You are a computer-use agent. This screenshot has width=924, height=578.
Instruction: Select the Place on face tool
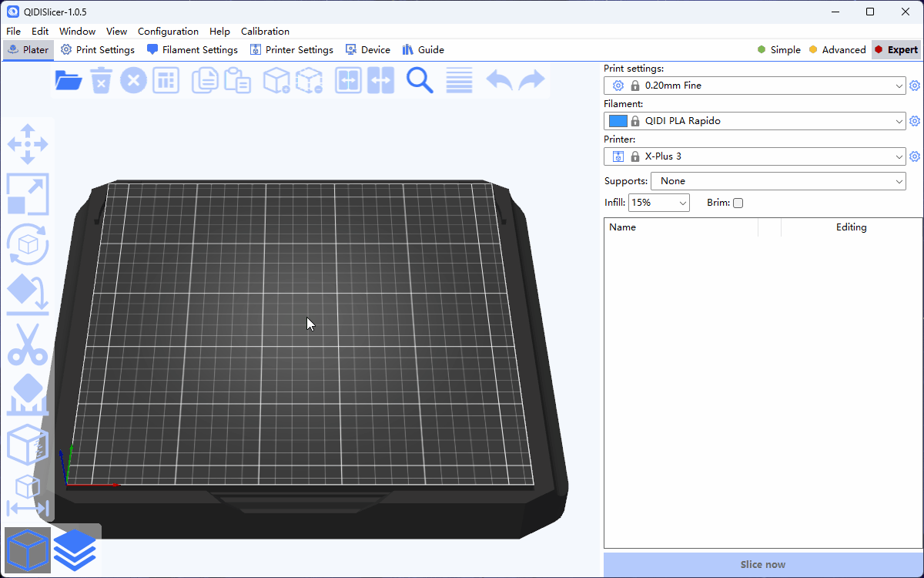28,294
